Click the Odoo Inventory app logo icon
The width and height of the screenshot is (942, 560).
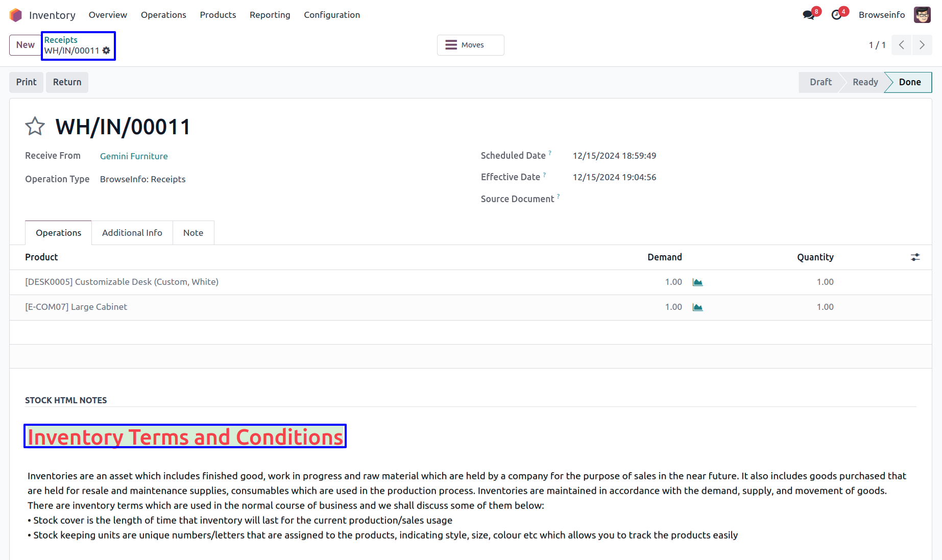16,15
